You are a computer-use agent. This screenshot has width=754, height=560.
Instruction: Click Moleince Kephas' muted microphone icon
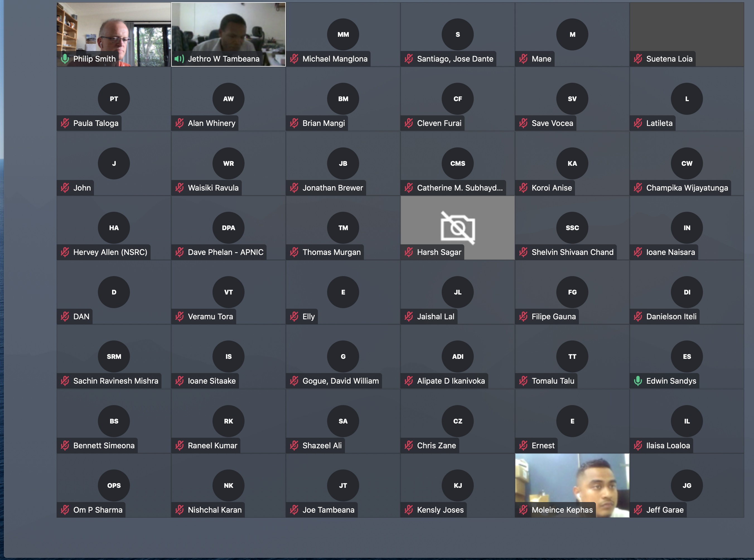523,510
